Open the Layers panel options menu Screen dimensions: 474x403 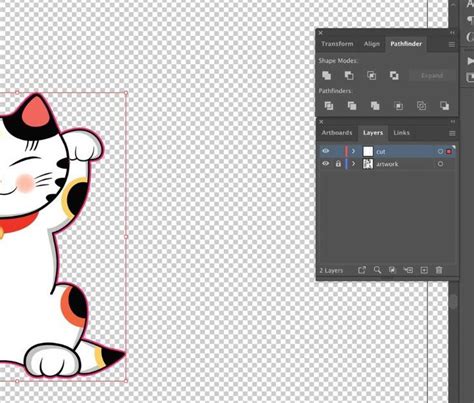click(452, 133)
